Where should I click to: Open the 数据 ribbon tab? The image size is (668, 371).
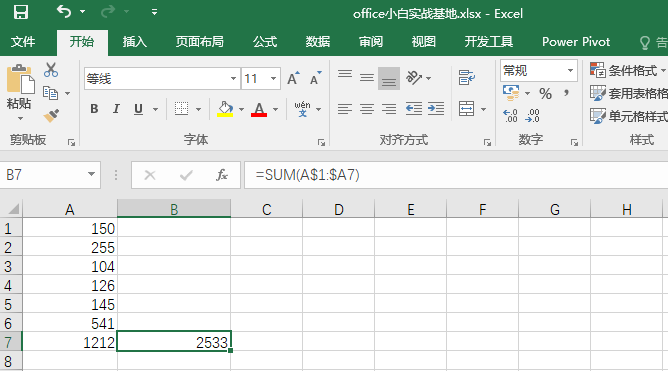(318, 41)
